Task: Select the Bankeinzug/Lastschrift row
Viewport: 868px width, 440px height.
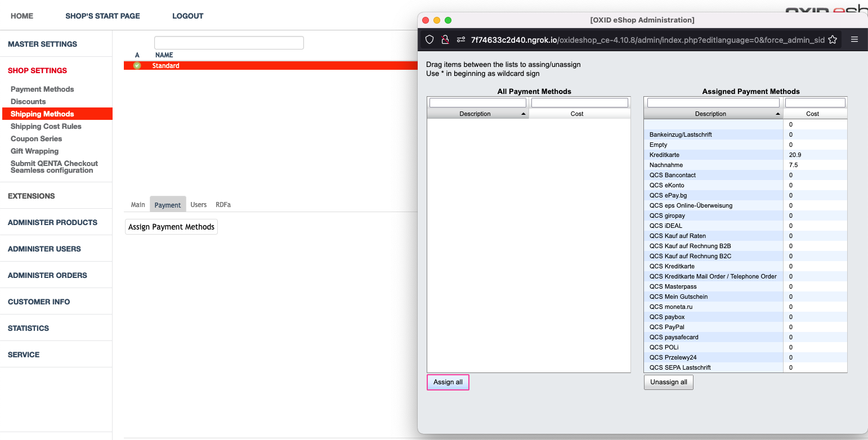Action: click(745, 134)
